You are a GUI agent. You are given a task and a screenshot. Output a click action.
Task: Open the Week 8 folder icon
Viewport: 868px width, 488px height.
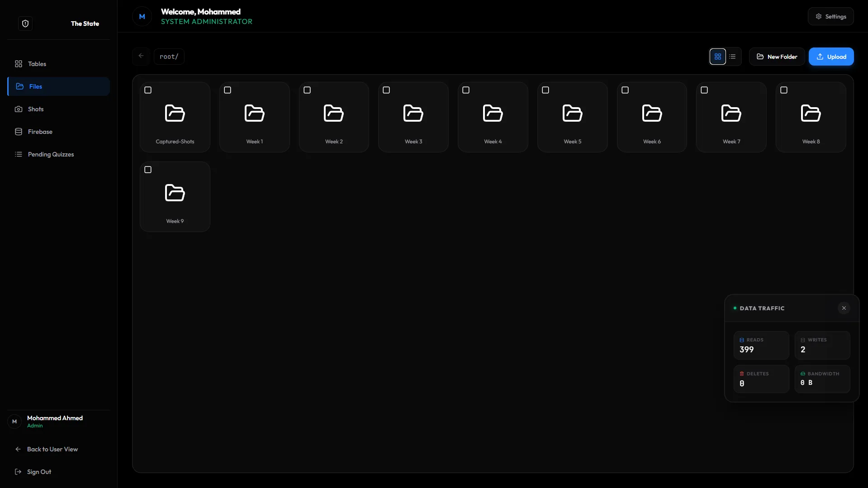point(811,114)
